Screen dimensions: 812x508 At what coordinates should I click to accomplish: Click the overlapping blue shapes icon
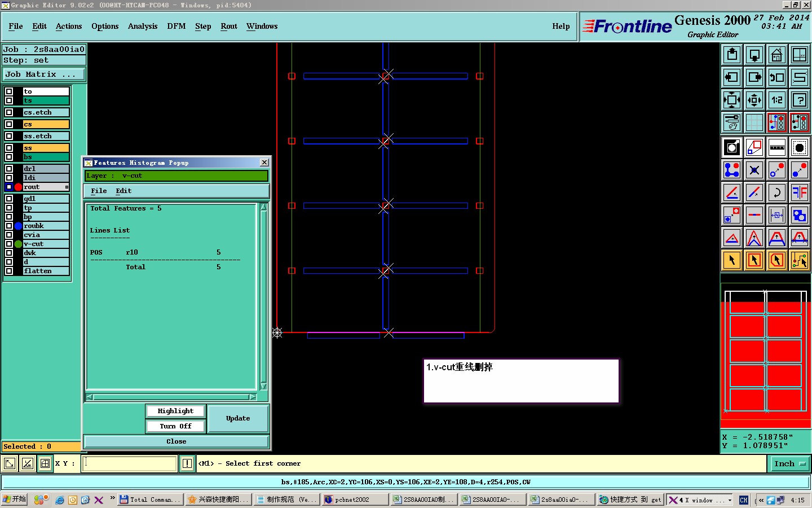pos(800,215)
